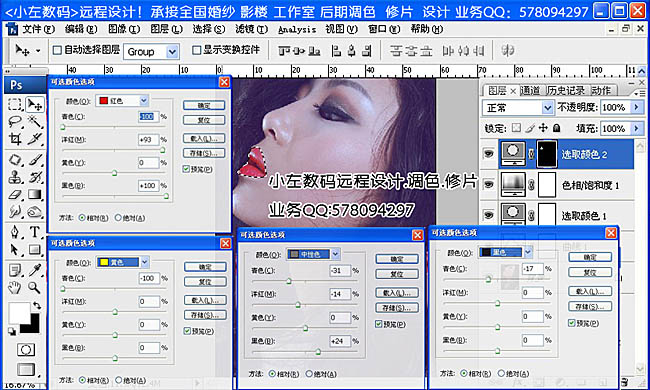
Task: Expand the 不透明度 opacity slider arrow
Action: tap(636, 107)
